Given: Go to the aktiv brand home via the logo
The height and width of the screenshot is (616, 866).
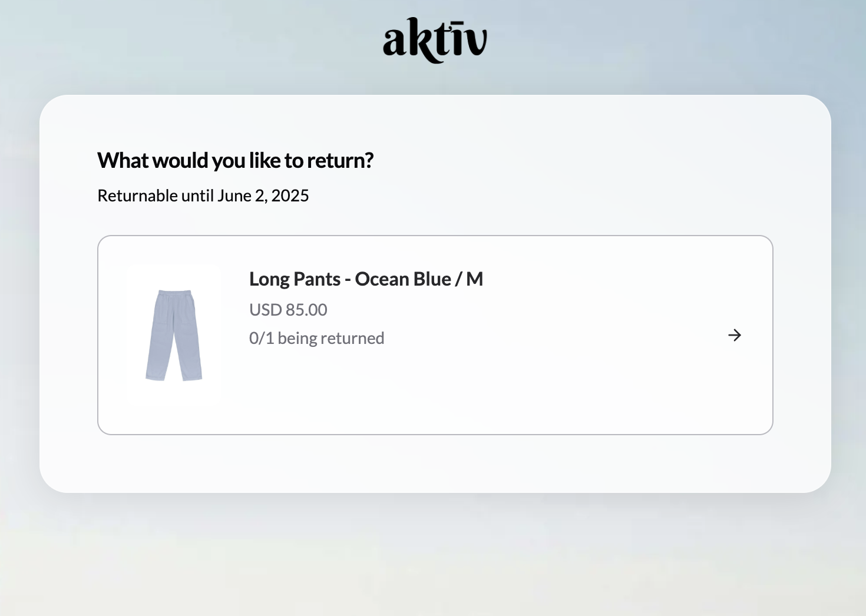Looking at the screenshot, I should pyautogui.click(x=435, y=40).
